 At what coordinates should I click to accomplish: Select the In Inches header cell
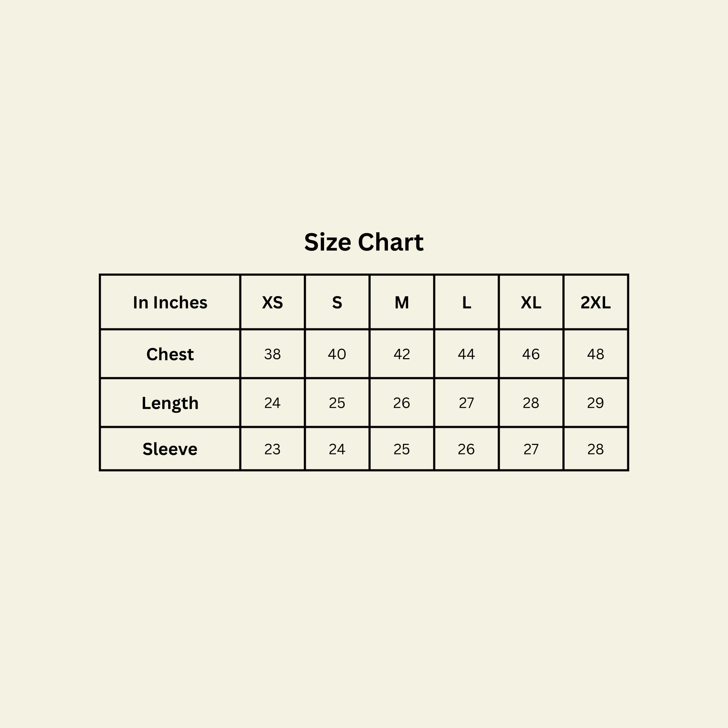[170, 302]
